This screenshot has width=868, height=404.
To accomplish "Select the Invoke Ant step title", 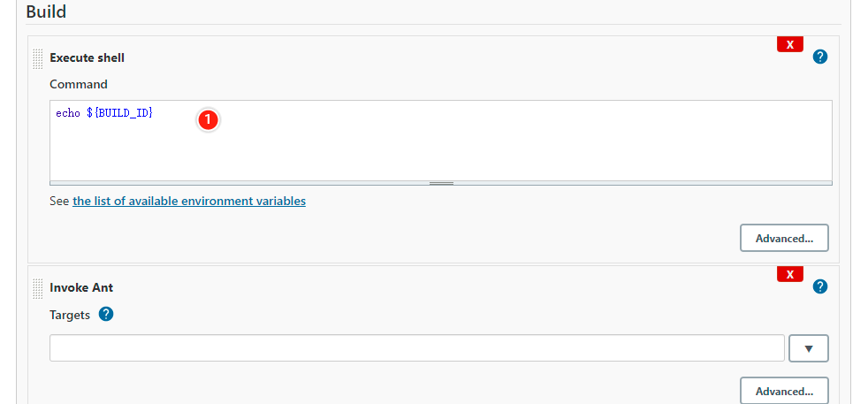I will (81, 287).
